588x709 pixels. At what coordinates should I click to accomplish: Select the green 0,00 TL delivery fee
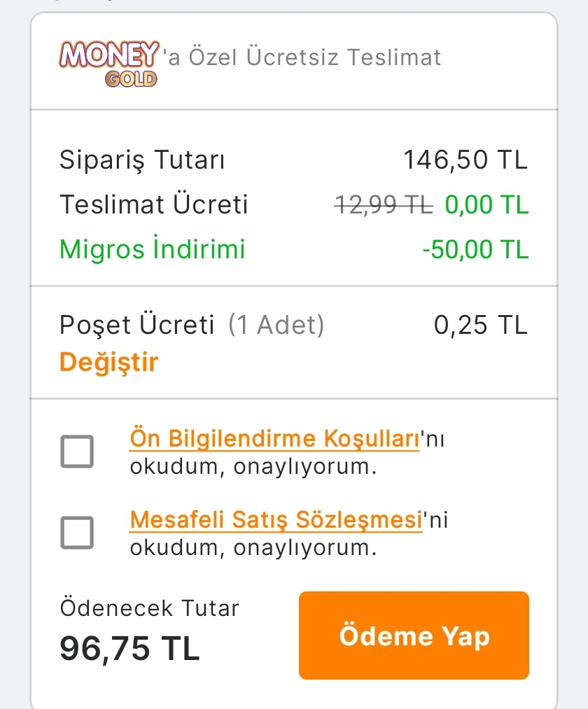[486, 205]
